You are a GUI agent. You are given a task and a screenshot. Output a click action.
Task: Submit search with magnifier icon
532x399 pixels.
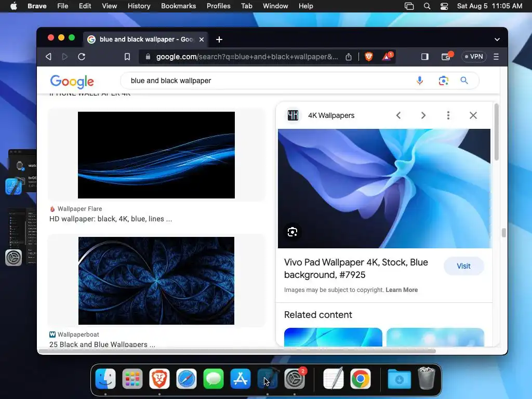[464, 81]
